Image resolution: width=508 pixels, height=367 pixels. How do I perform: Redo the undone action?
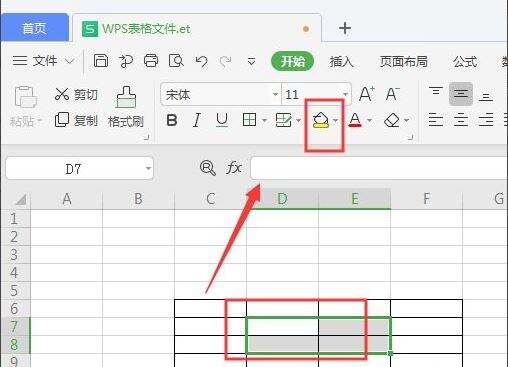pyautogui.click(x=226, y=61)
